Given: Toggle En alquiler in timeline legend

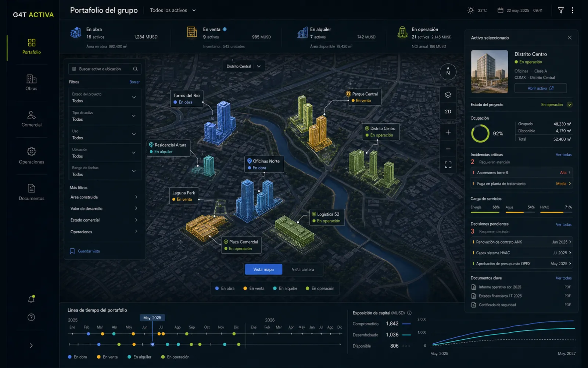Looking at the screenshot, I should pyautogui.click(x=139, y=357).
